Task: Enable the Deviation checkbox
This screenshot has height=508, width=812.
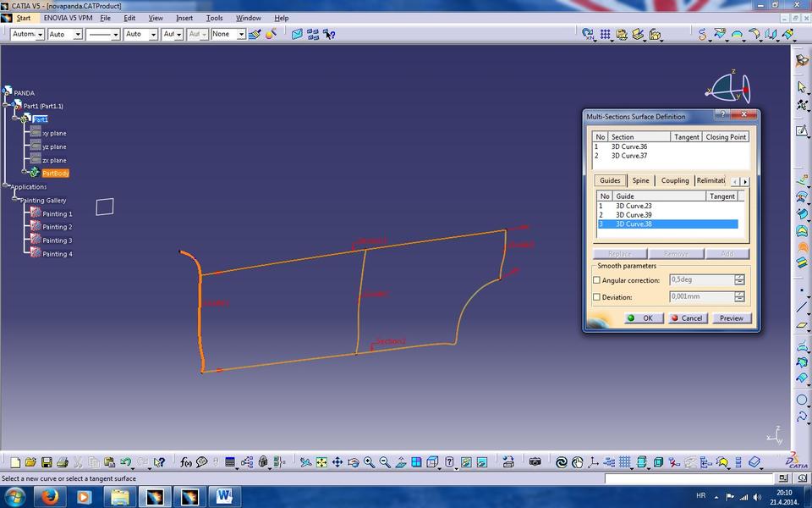Action: pyautogui.click(x=597, y=296)
